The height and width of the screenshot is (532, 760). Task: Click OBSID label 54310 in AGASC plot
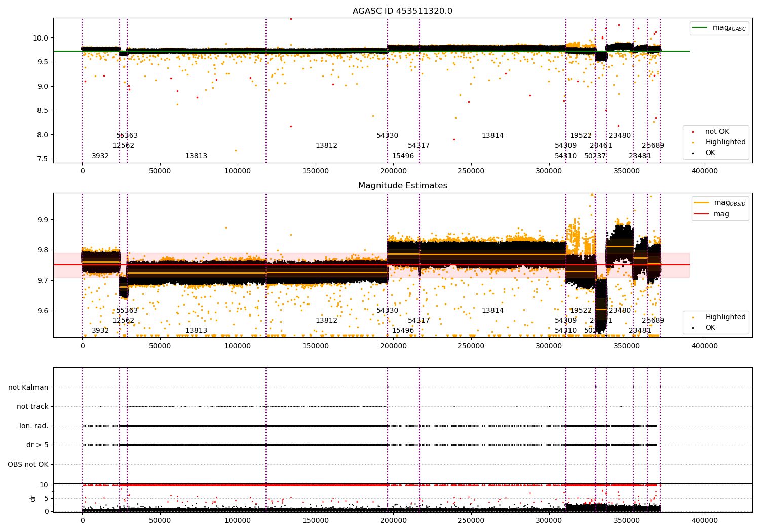pyautogui.click(x=566, y=156)
